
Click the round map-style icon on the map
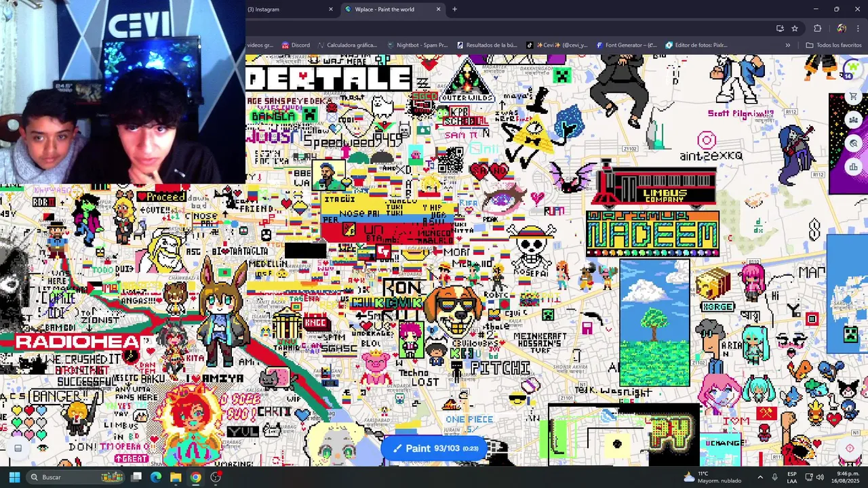[18, 448]
